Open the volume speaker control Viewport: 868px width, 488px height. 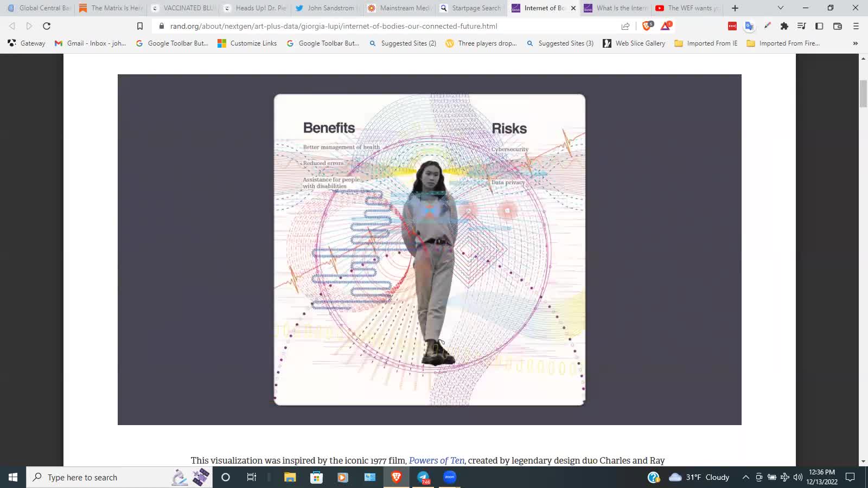[797, 477]
